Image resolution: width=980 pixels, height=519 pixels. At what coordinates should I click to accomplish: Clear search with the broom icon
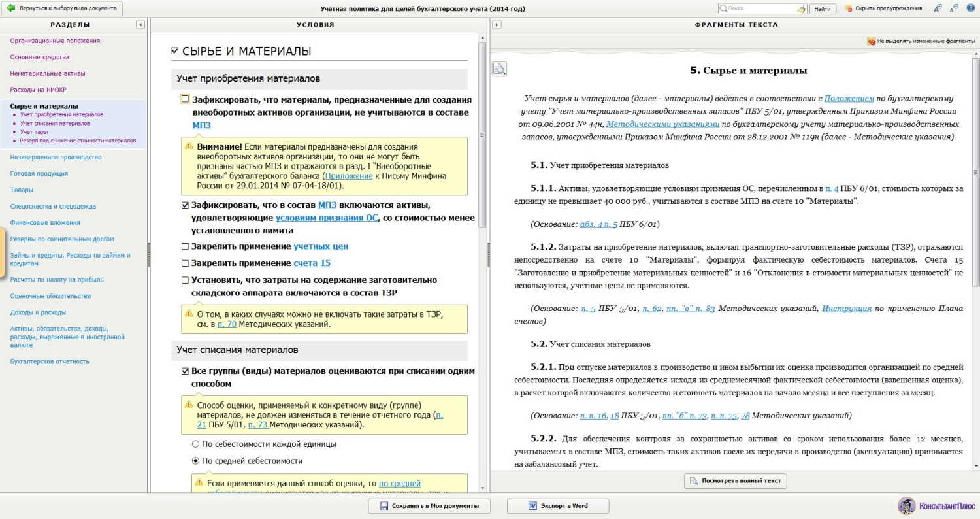tap(801, 8)
